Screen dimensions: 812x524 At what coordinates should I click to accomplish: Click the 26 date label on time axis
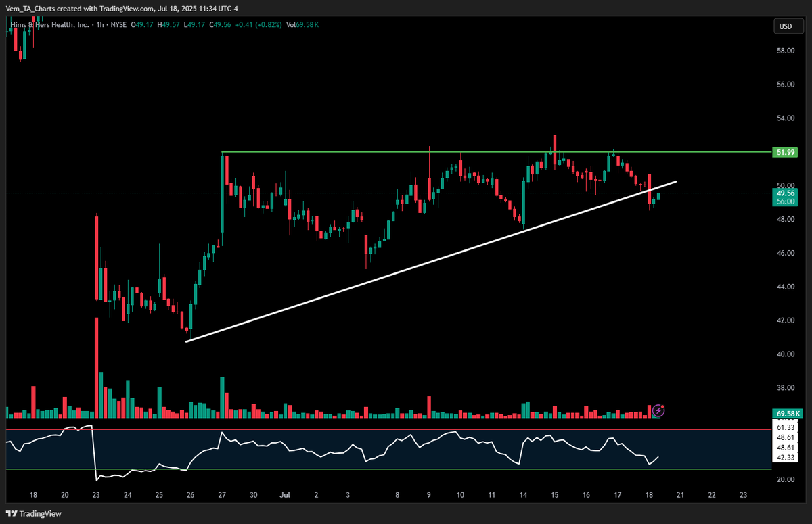click(x=190, y=494)
